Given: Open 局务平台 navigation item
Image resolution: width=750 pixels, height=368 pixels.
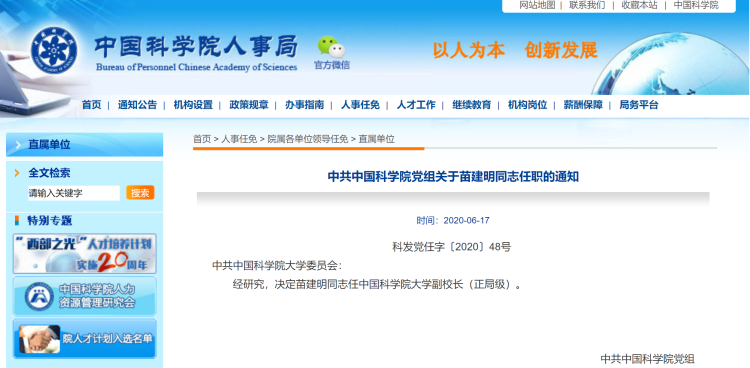Looking at the screenshot, I should tap(639, 105).
